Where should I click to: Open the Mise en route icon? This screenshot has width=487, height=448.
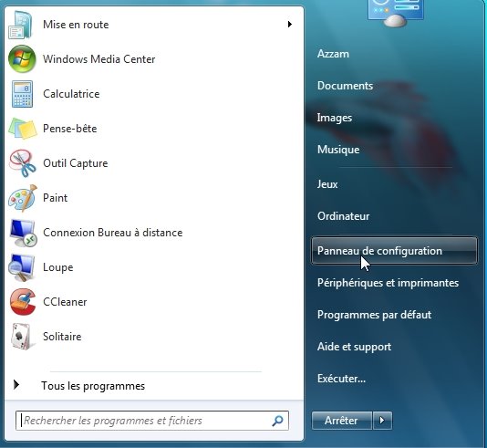[21, 25]
